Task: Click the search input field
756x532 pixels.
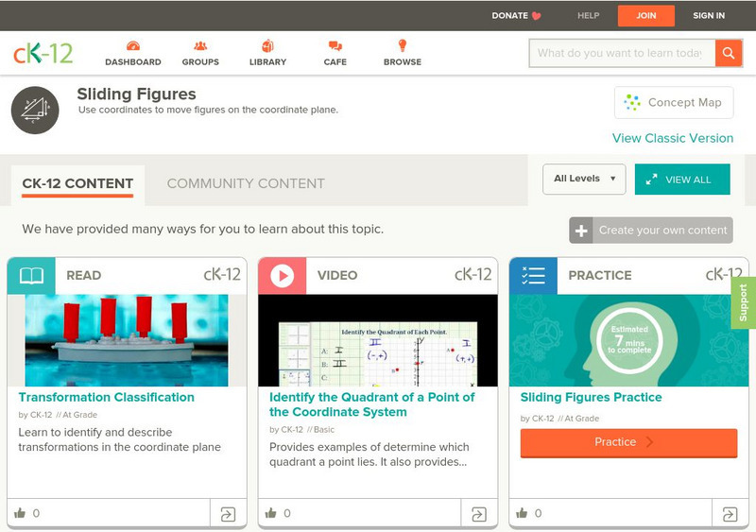Action: coord(622,53)
